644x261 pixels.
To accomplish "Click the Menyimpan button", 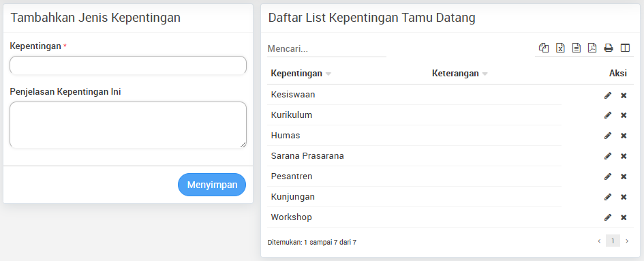I will click(x=212, y=185).
